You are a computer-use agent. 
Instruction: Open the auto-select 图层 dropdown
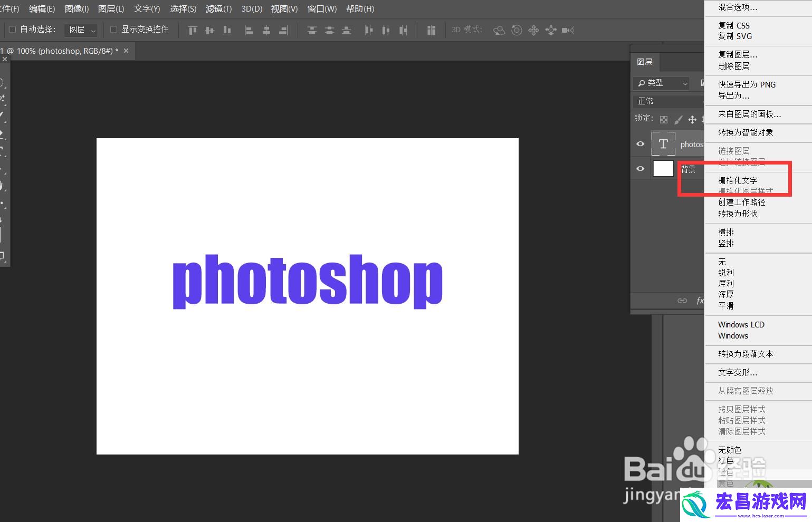click(81, 30)
